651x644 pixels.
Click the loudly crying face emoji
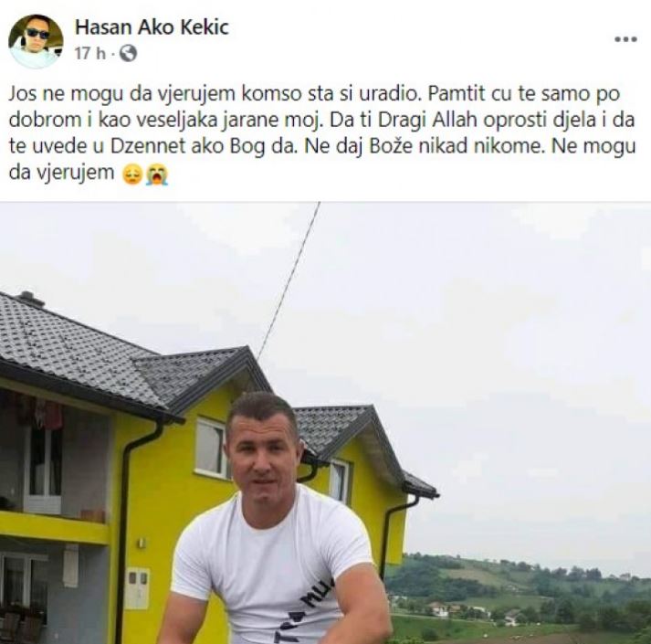click(156, 174)
